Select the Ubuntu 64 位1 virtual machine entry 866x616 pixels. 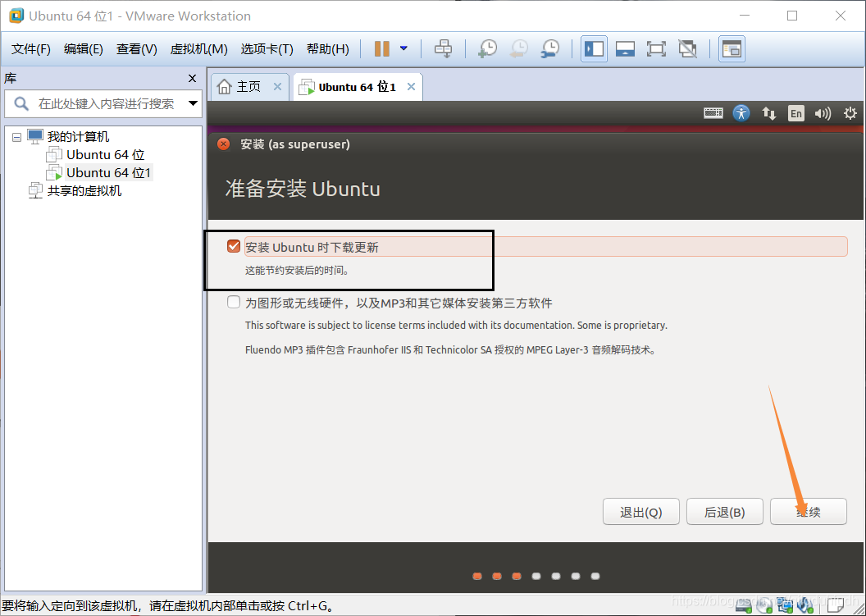pyautogui.click(x=109, y=173)
